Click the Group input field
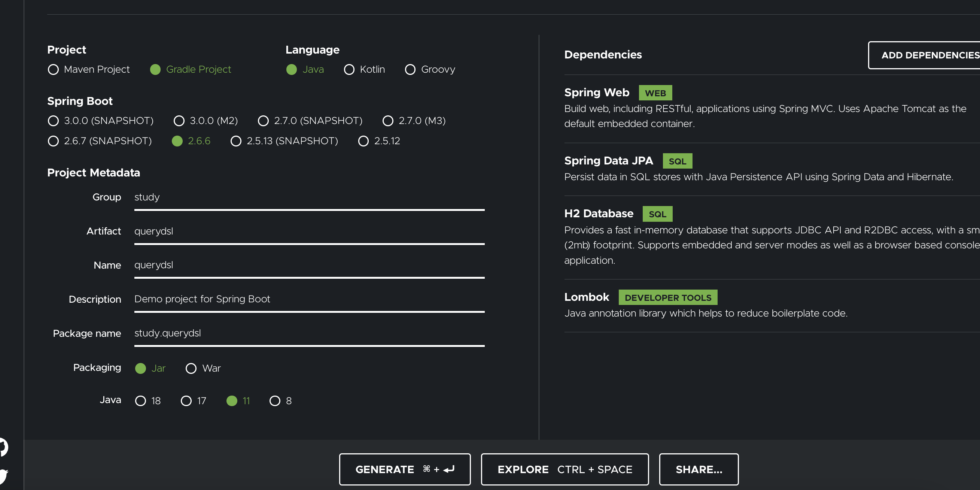980x490 pixels. pos(309,197)
